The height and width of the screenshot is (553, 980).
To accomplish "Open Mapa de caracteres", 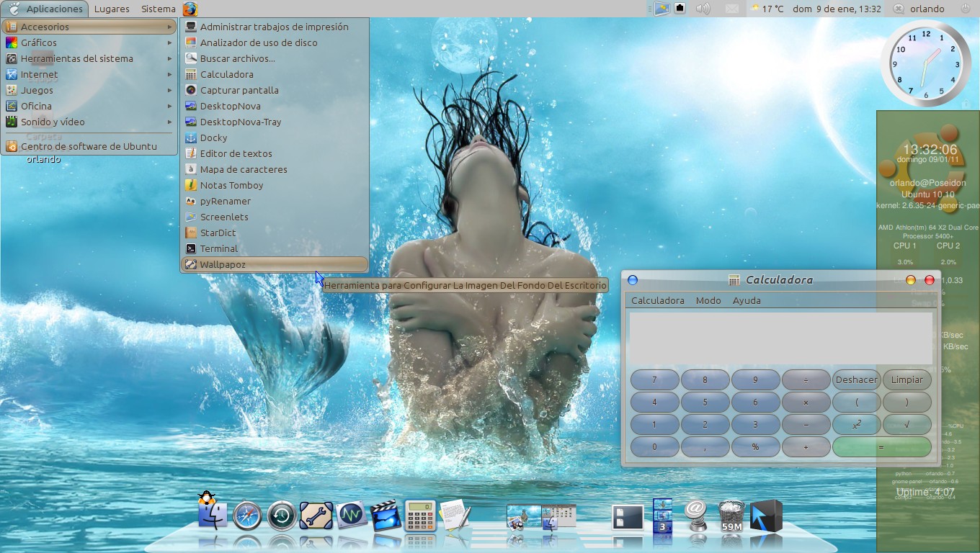I will tap(275, 169).
